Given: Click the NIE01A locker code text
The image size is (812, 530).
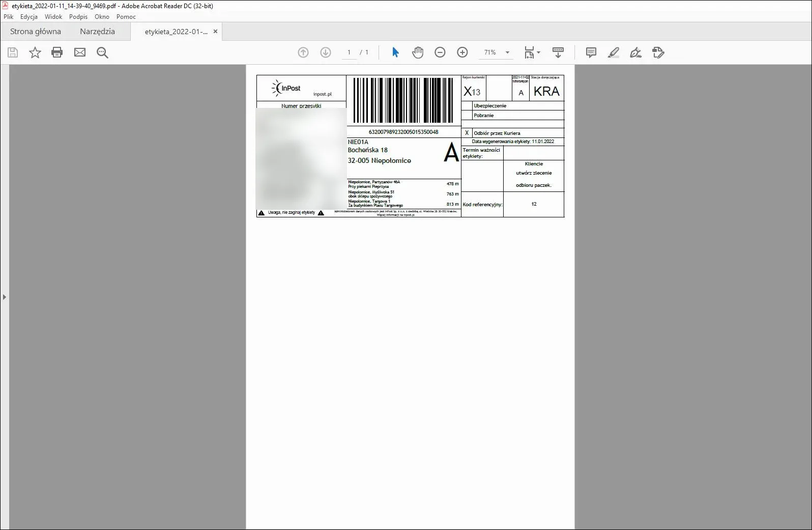Looking at the screenshot, I should pos(358,142).
